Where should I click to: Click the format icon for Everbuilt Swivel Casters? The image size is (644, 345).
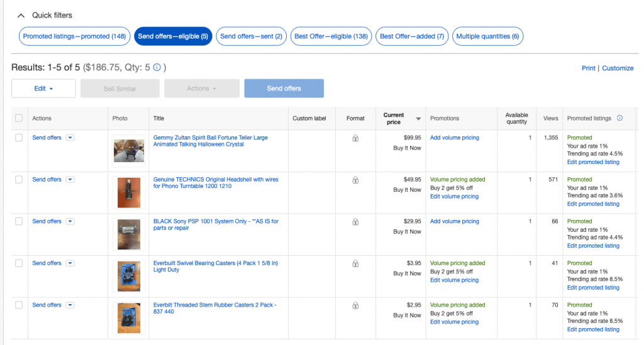tap(355, 263)
